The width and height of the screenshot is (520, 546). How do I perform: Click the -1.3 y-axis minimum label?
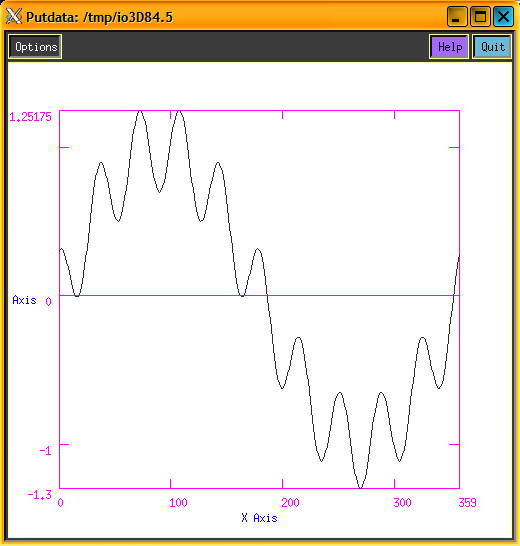pyautogui.click(x=40, y=495)
